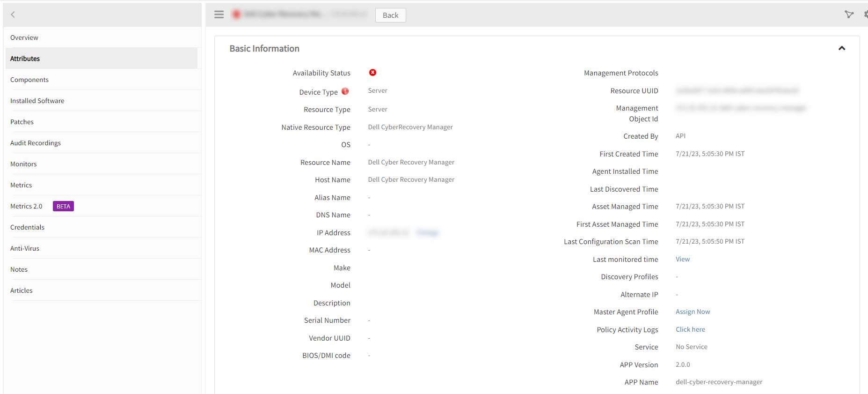
Task: Click the Last Configuration Scan Time value
Action: click(710, 241)
